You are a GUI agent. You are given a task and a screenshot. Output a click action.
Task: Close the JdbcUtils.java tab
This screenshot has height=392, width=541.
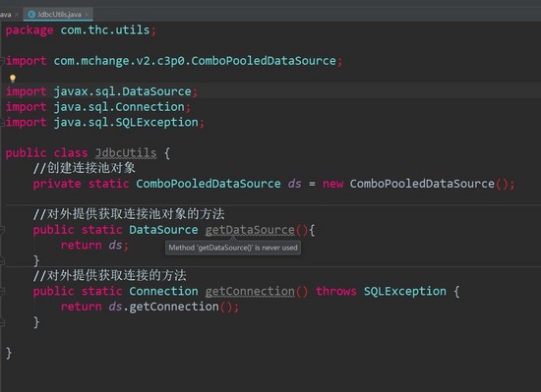click(87, 15)
